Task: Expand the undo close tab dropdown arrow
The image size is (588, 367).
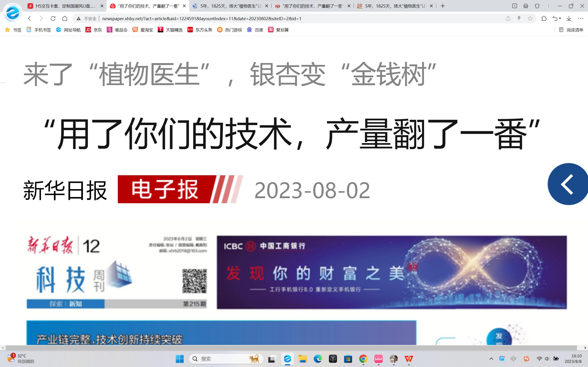Action: [x=560, y=18]
